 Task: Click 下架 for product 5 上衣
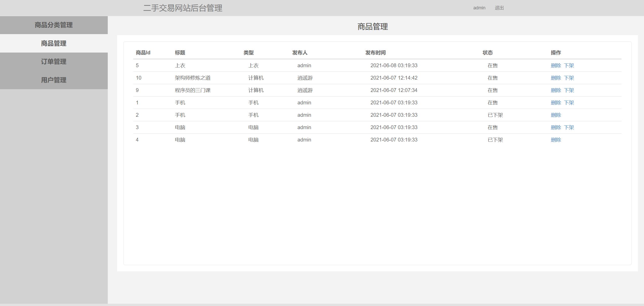tap(569, 65)
